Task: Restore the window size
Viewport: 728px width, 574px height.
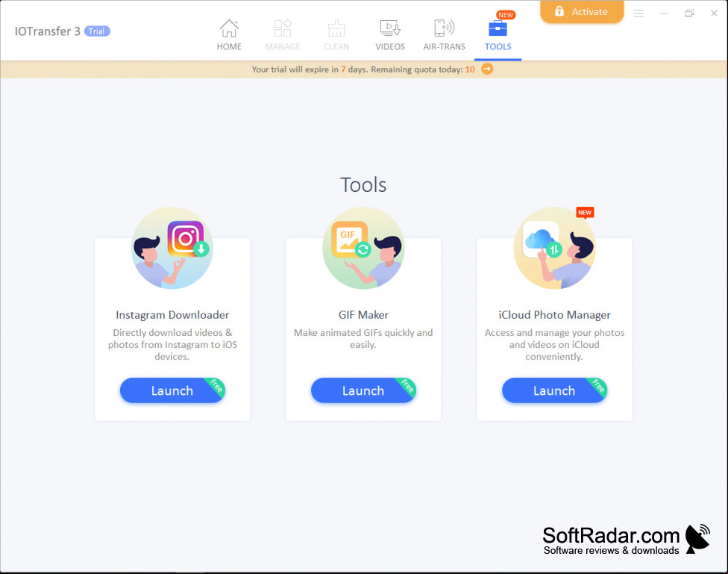Action: click(x=689, y=13)
